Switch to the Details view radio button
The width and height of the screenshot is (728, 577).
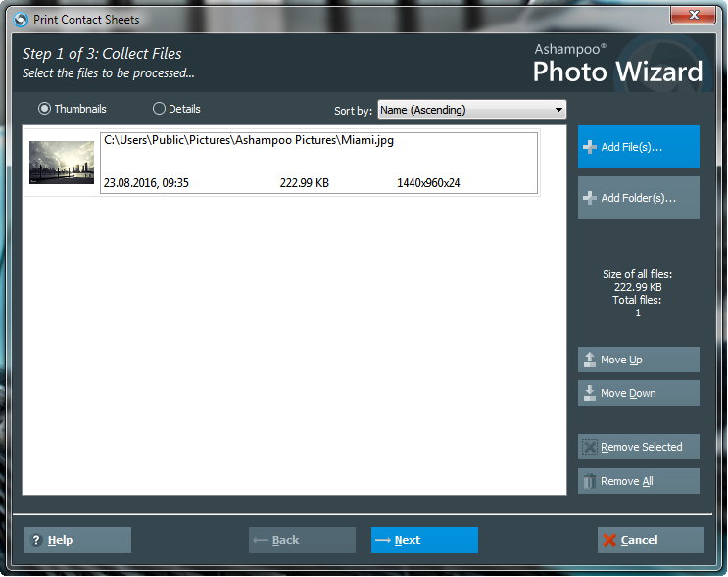pyautogui.click(x=159, y=109)
